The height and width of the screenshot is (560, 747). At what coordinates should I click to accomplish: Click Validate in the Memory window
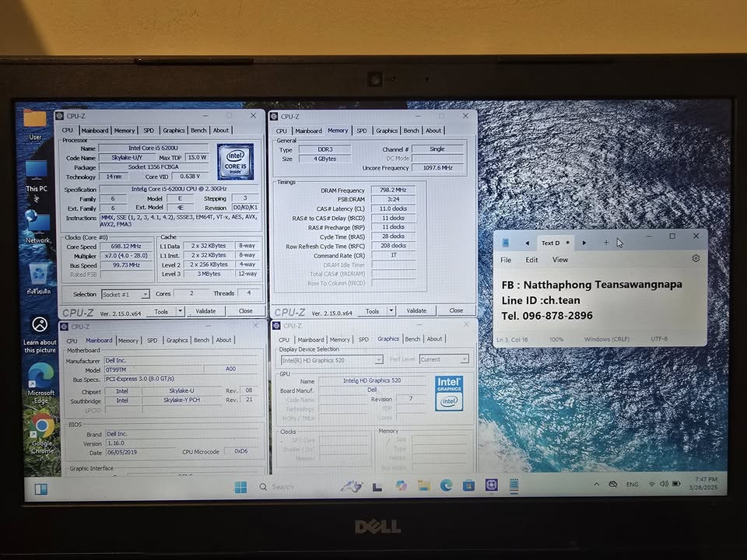tap(416, 310)
